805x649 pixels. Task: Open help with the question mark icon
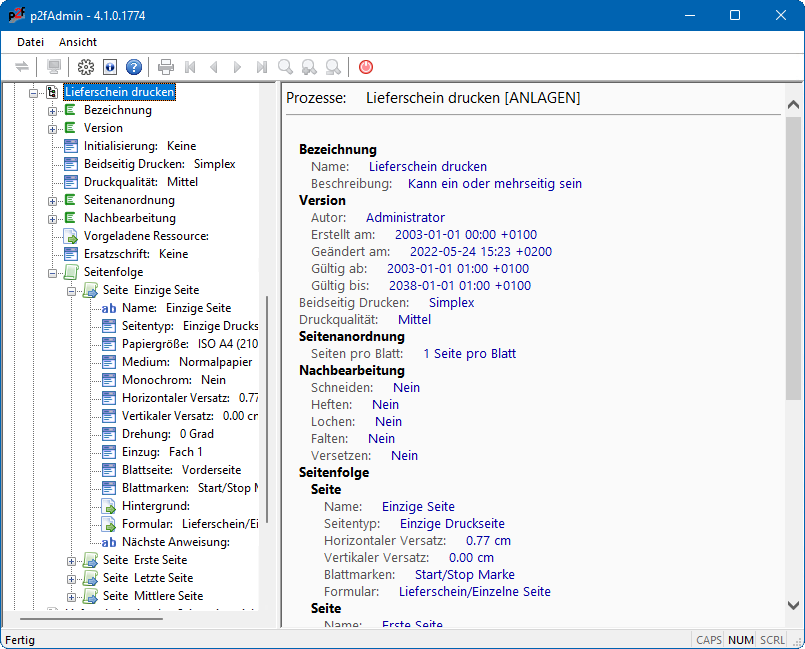pos(133,67)
